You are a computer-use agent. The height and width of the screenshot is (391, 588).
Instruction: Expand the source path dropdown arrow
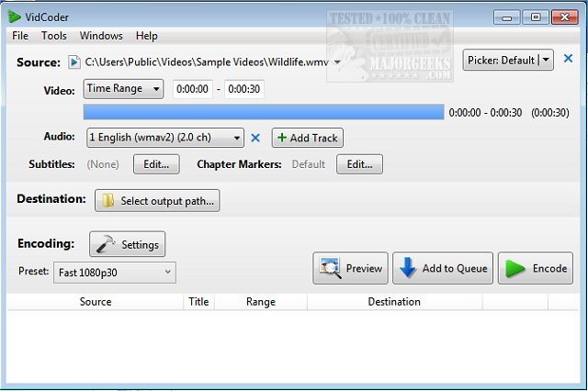tap(337, 62)
